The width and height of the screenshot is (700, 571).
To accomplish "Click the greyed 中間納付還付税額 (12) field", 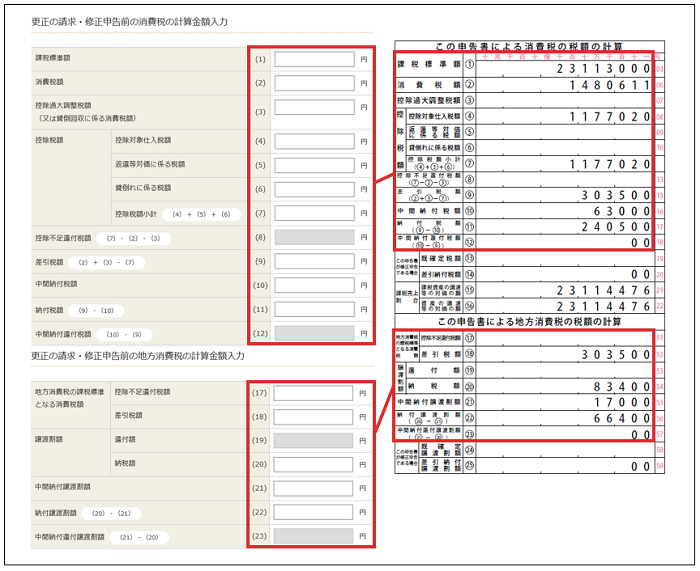I will [x=314, y=333].
